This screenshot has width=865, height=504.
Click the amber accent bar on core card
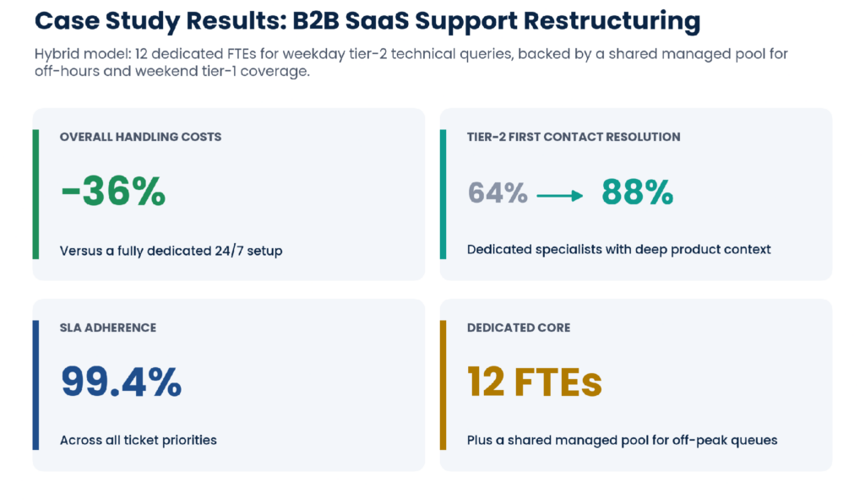click(443, 385)
